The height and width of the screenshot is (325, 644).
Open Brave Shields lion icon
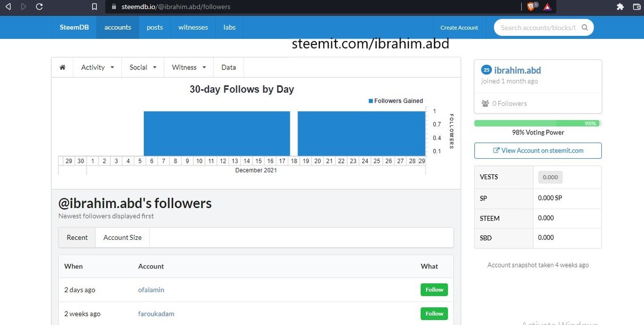[531, 7]
